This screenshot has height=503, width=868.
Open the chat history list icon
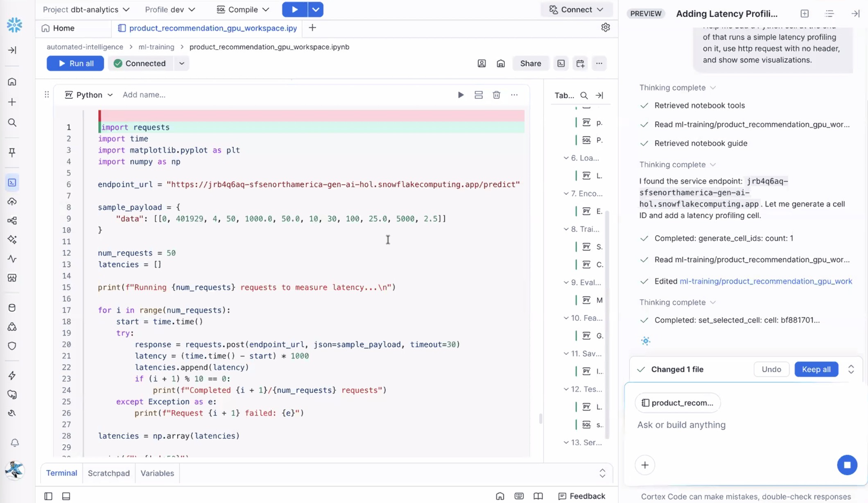pos(830,14)
